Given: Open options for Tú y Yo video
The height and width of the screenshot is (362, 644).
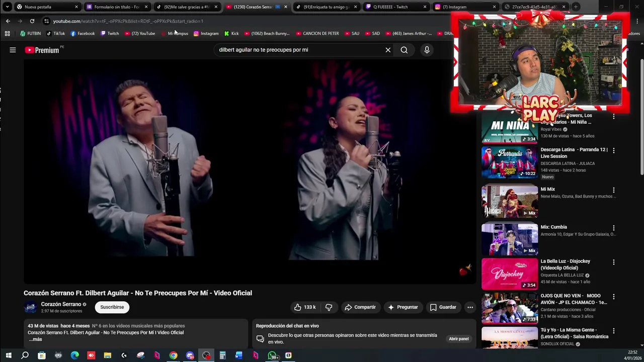Looking at the screenshot, I should click(x=613, y=331).
